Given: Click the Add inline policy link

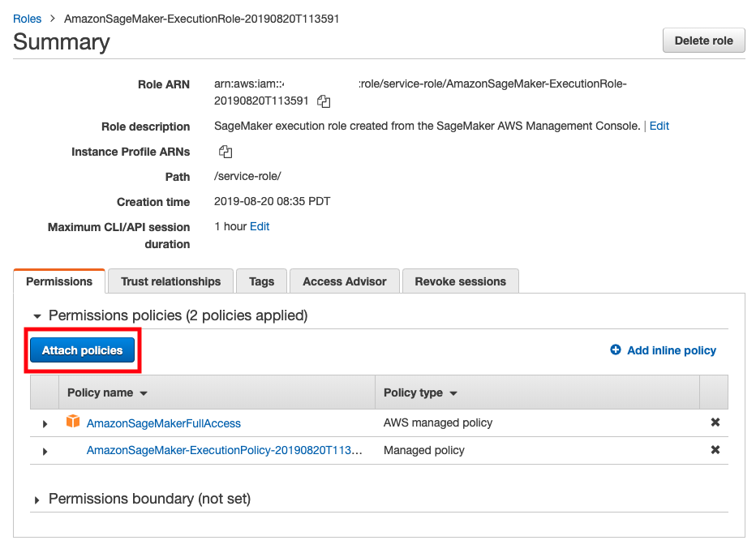Looking at the screenshot, I should pos(672,350).
